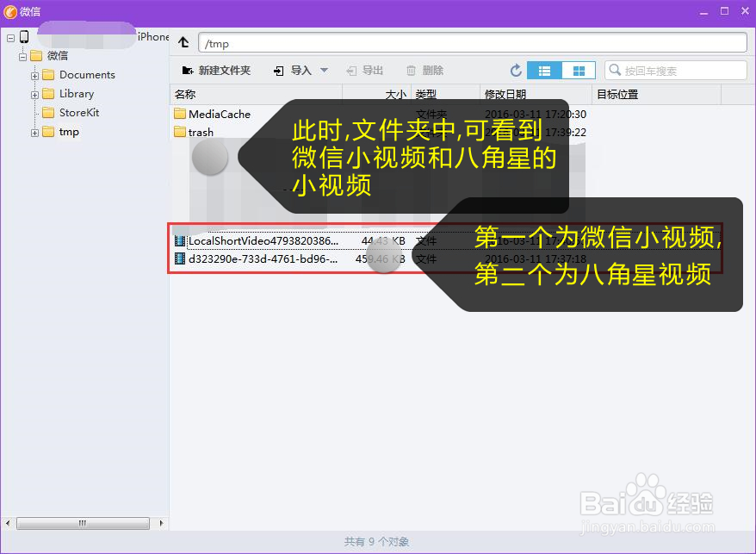Sort by 类型 column header
The width and height of the screenshot is (756, 554).
[x=445, y=94]
